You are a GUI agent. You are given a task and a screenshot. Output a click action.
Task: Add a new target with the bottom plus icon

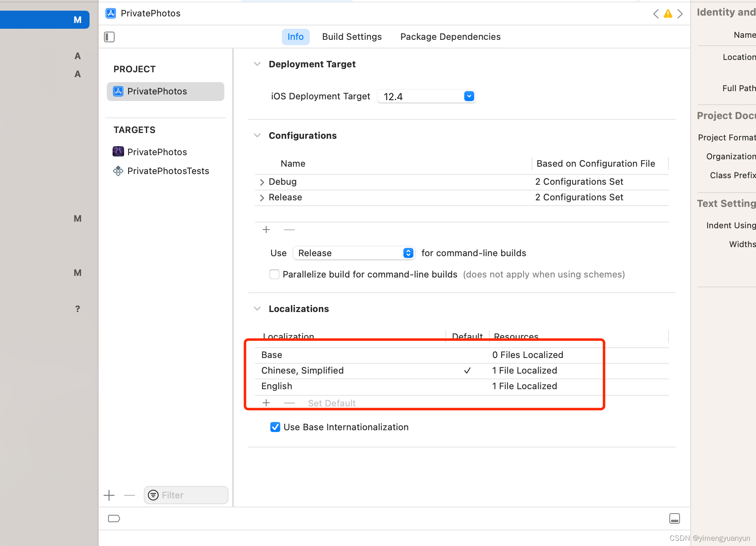(109, 495)
